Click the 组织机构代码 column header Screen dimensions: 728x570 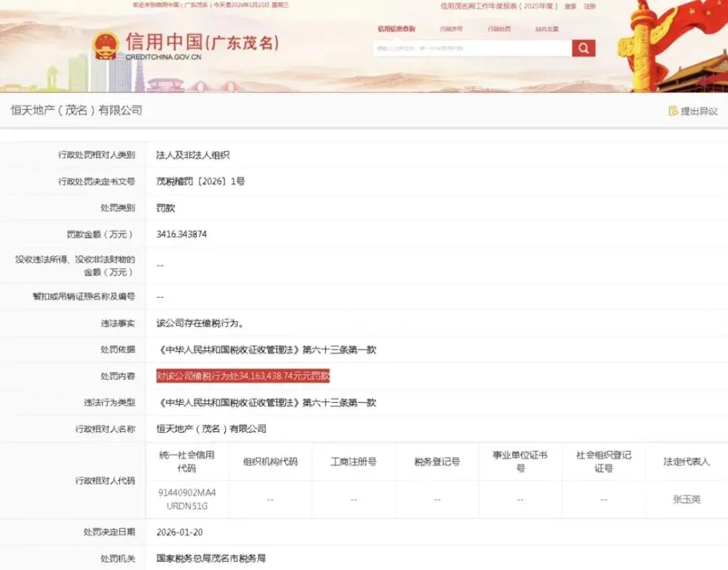[270, 462]
